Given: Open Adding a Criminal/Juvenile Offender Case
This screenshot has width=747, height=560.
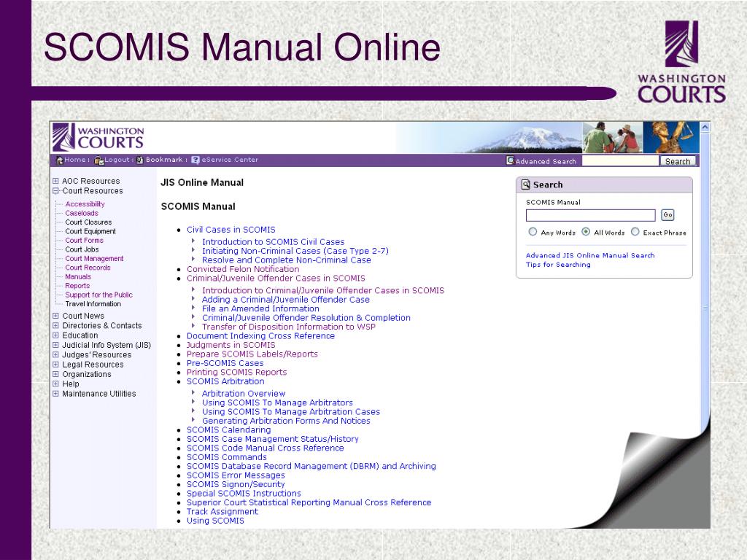Looking at the screenshot, I should tap(286, 300).
